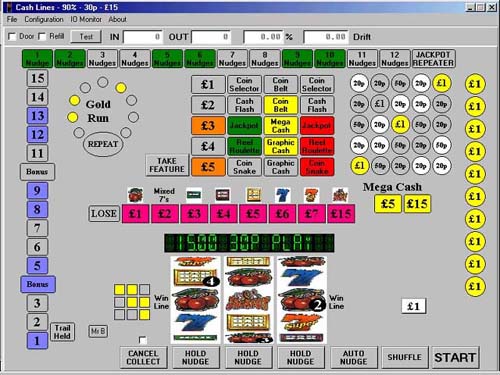Click the TAKE FEATURE button
The image size is (500, 375).
tap(167, 165)
